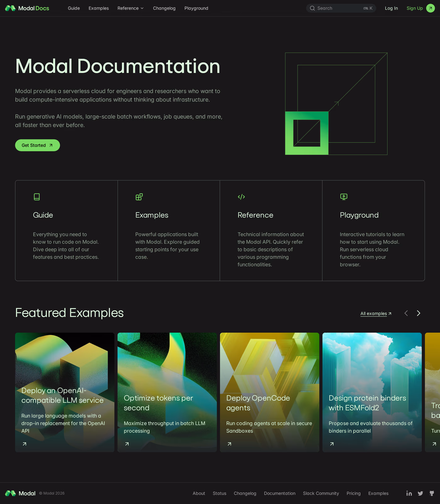Click arrow icon on Deploy OpenCode agents card
The width and height of the screenshot is (440, 504).
pos(229,444)
